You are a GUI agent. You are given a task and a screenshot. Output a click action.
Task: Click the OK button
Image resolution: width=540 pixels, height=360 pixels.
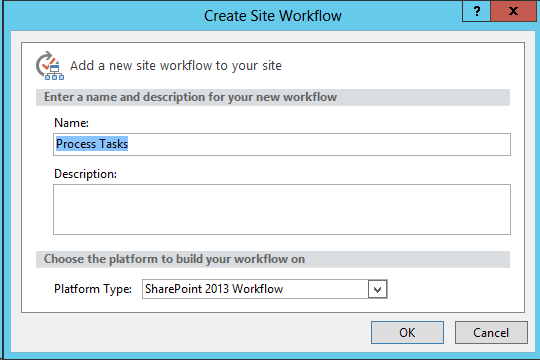[x=407, y=332]
